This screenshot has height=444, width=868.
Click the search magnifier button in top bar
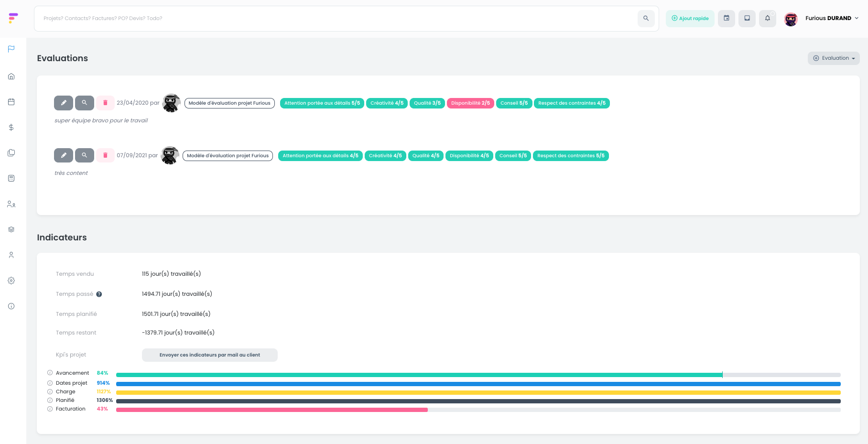[x=646, y=18]
